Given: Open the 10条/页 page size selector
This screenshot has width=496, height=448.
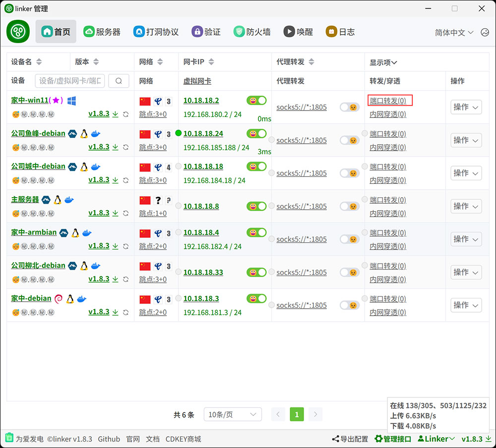Looking at the screenshot, I should (x=233, y=415).
